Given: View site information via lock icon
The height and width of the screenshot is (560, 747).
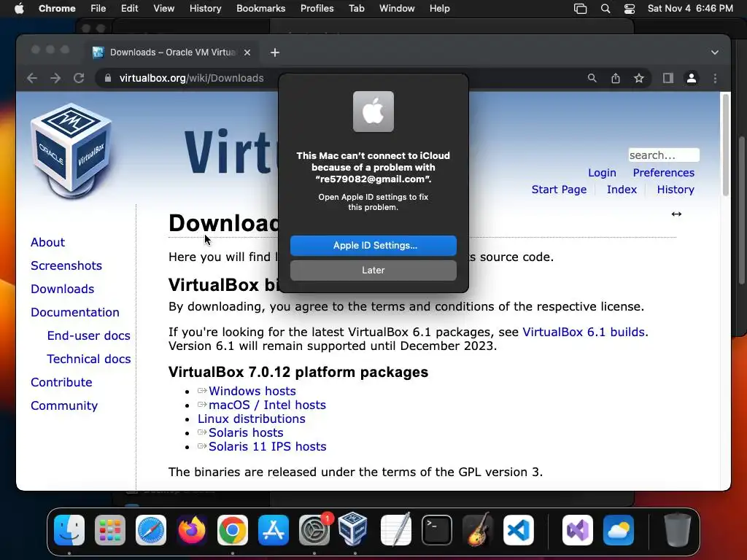Looking at the screenshot, I should pyautogui.click(x=108, y=78).
